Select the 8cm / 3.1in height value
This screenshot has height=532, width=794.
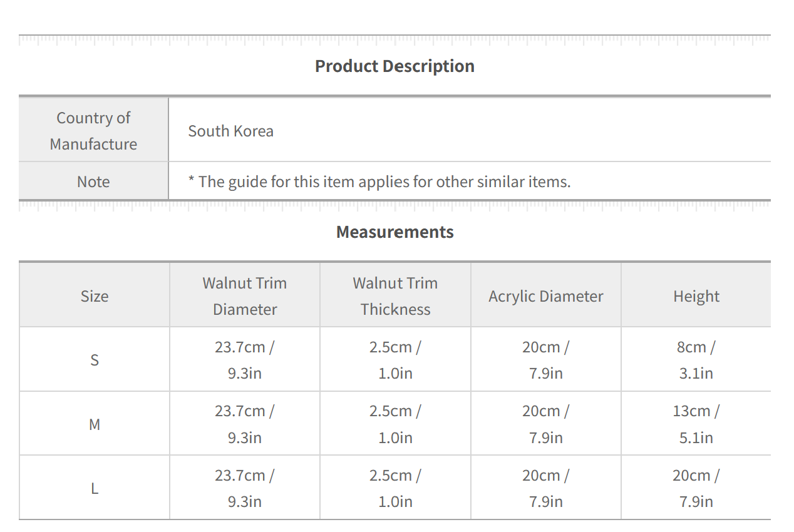tap(696, 360)
